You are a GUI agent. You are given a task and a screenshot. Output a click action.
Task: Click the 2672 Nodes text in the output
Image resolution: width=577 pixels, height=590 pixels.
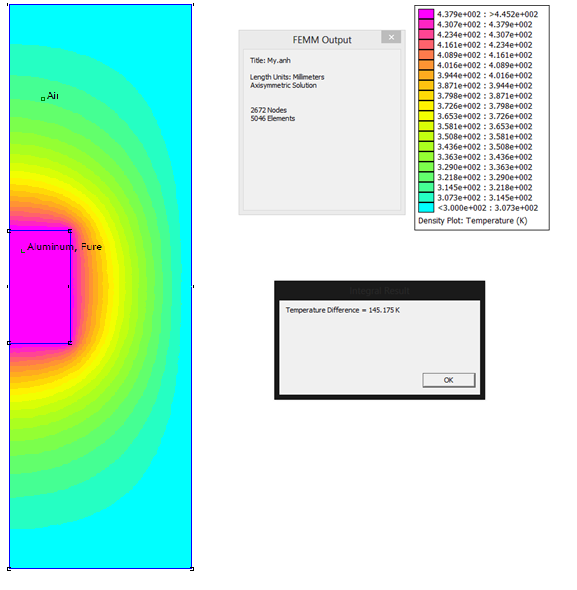(268, 110)
